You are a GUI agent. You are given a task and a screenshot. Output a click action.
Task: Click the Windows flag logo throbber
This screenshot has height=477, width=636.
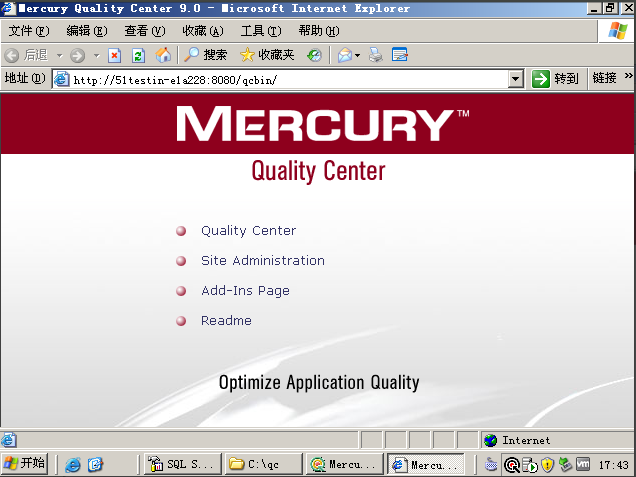[617, 30]
